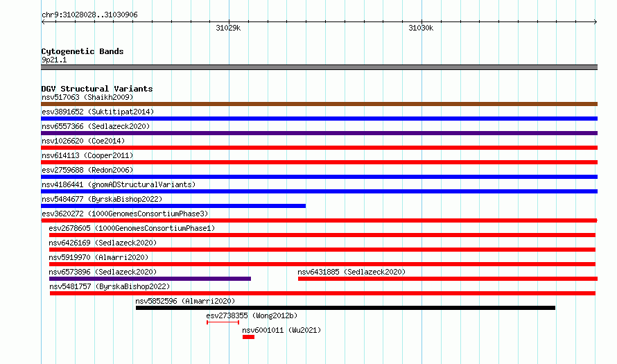Click the nsv6001011 (Wu2021) small red bar

pyautogui.click(x=248, y=337)
